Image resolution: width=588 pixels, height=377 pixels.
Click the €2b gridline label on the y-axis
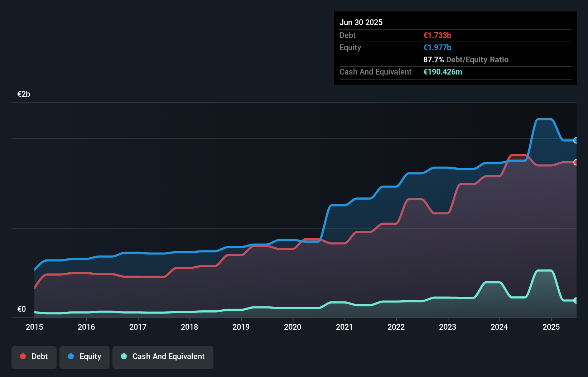click(x=24, y=94)
